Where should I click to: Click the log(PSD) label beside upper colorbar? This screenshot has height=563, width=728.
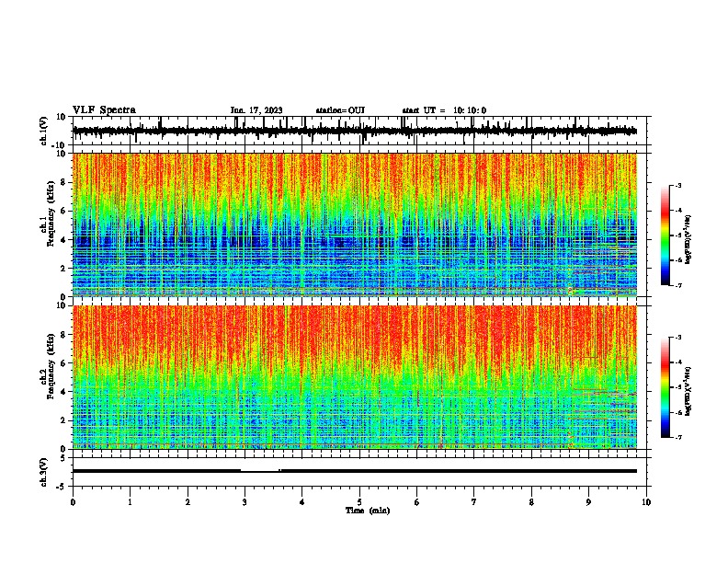[688, 239]
